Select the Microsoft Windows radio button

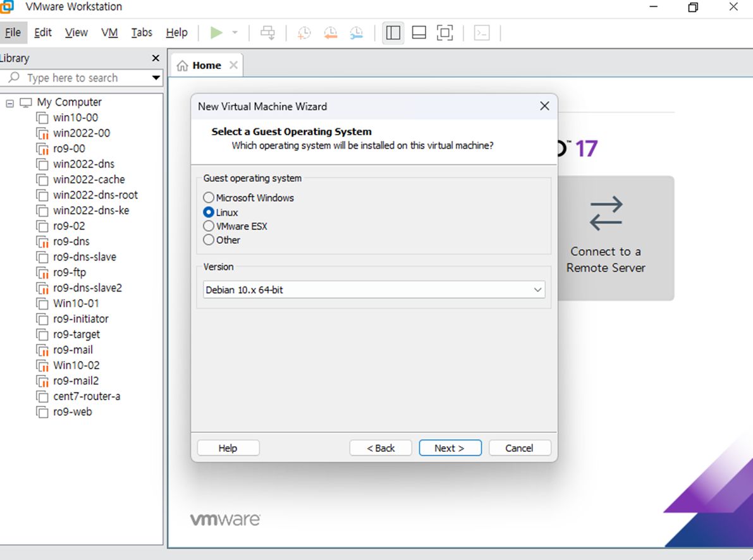pyautogui.click(x=209, y=197)
